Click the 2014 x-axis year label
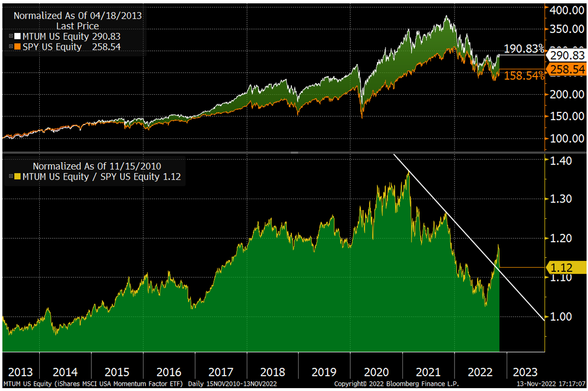Viewport: 588px width, 391px height. [66, 372]
